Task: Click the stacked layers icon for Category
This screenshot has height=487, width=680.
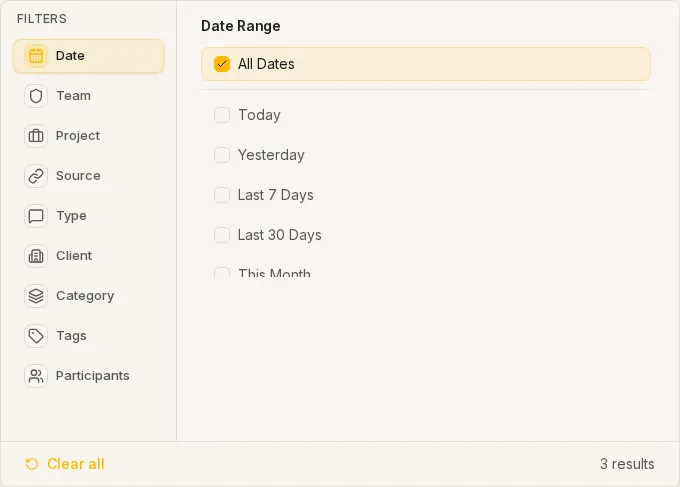Action: (x=36, y=296)
